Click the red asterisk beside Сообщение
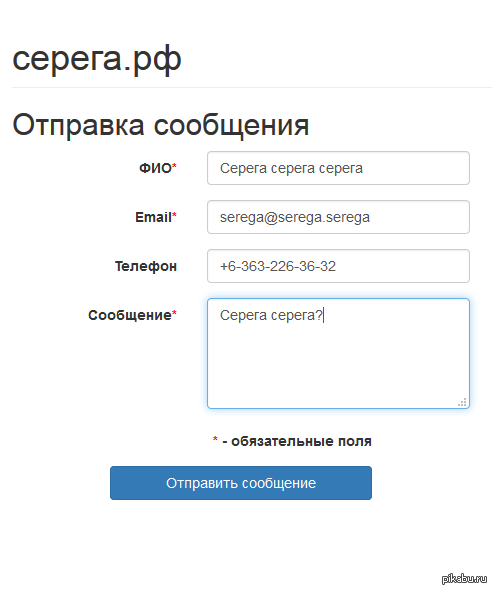Image resolution: width=492 pixels, height=590 pixels. (x=174, y=312)
